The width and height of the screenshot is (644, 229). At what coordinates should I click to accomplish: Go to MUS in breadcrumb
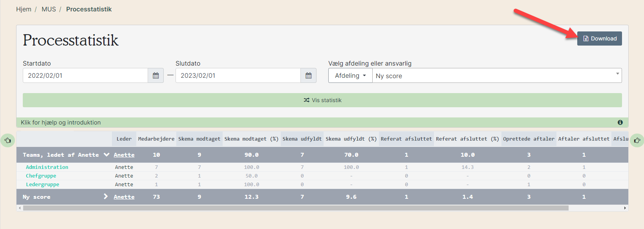click(x=49, y=9)
